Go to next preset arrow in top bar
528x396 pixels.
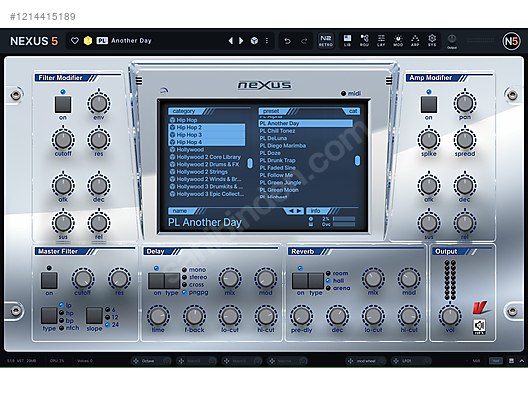coord(241,41)
